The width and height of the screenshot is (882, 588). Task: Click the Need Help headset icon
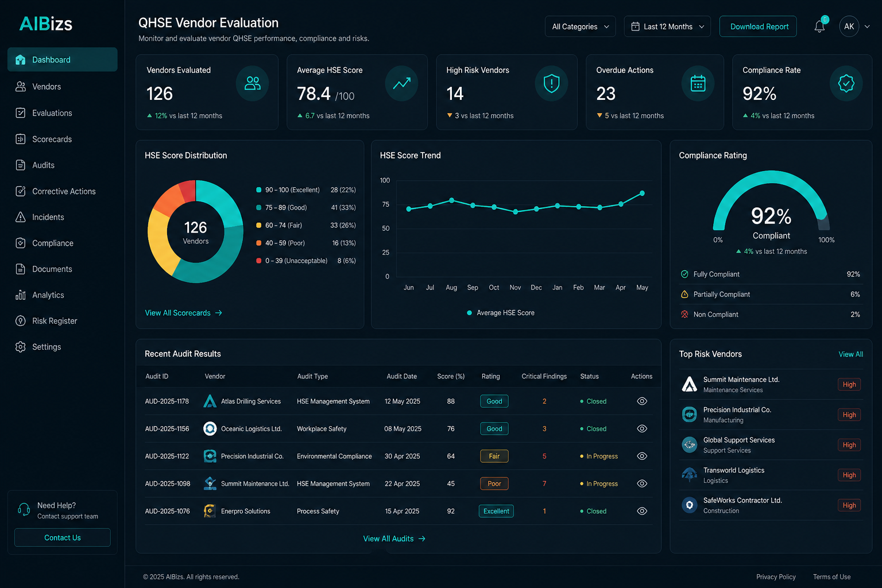[x=24, y=509]
